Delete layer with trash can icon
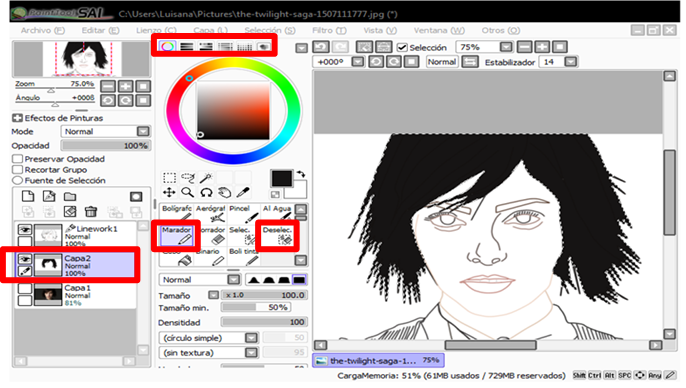Viewport: 686px width, 388px height. click(91, 212)
